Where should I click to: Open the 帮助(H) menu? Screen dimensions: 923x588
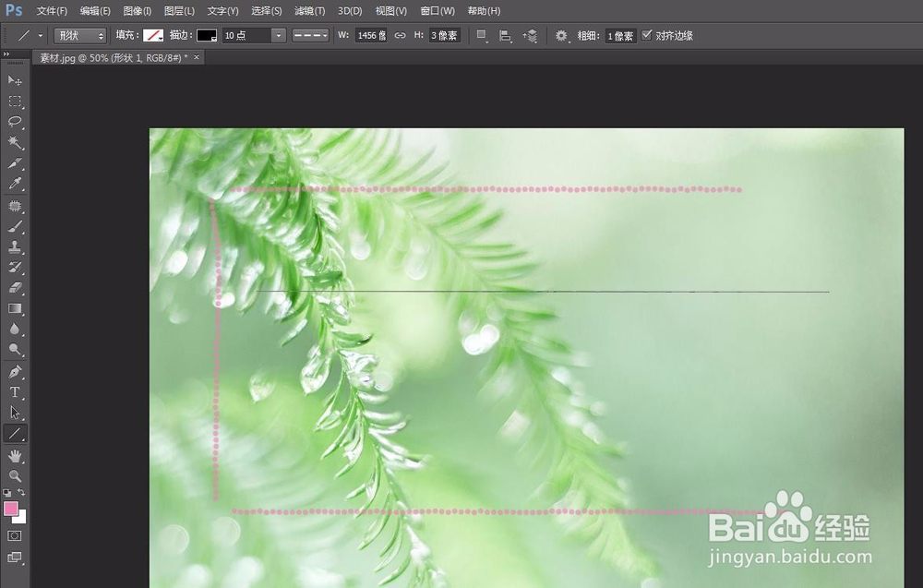click(x=484, y=10)
